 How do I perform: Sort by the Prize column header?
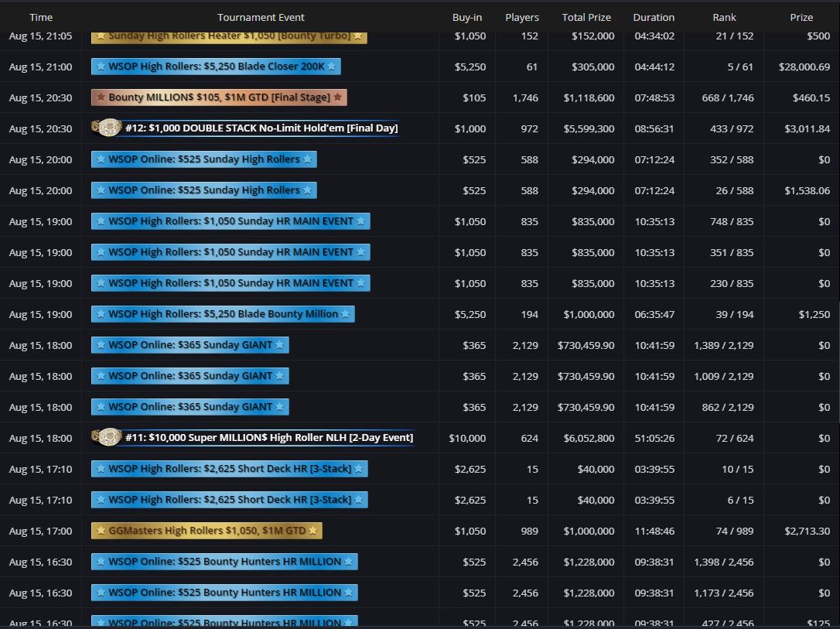(x=801, y=17)
